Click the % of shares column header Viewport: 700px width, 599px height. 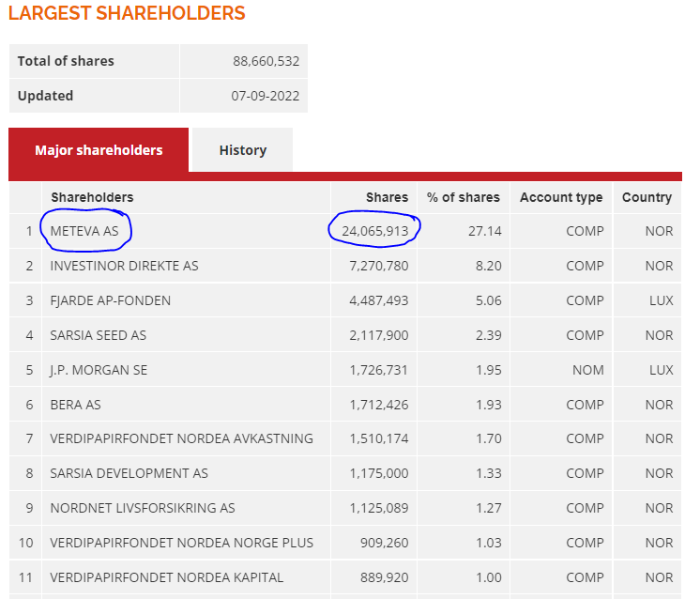(x=464, y=197)
